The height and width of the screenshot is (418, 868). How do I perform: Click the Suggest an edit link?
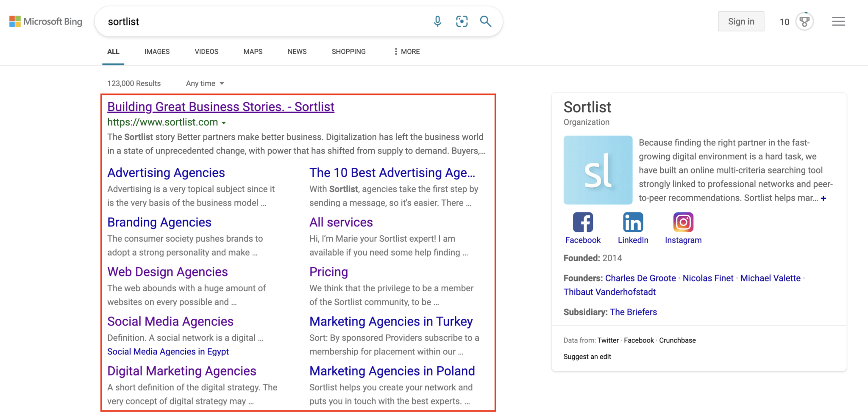587,357
